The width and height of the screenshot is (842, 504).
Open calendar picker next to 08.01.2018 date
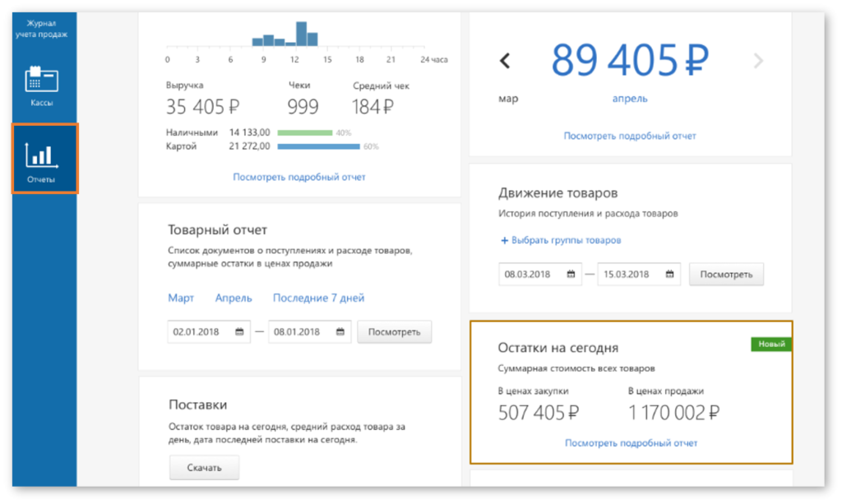point(340,331)
